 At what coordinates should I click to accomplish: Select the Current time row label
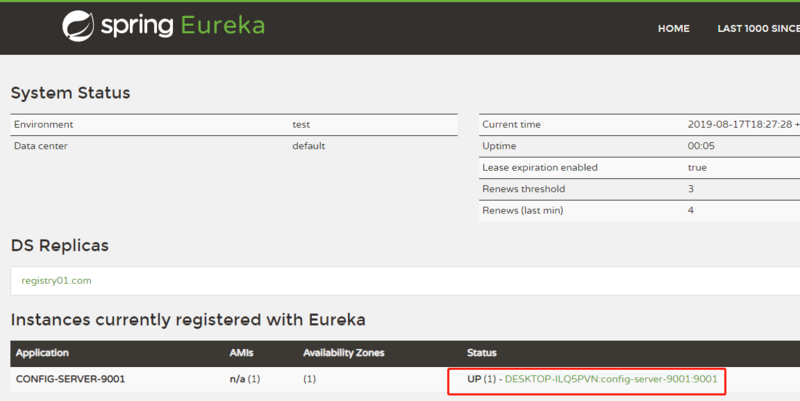tap(511, 125)
